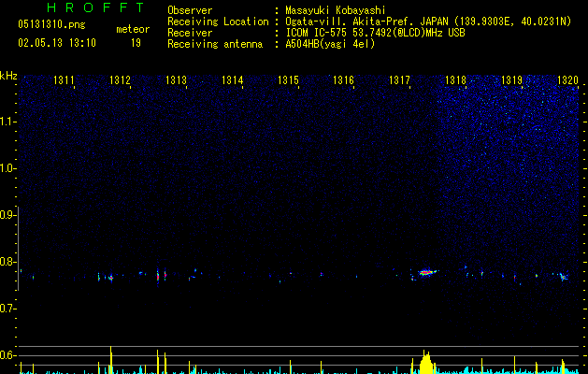The image size is (588, 374).
Task: Click the 0.7 kHz axis label
Action: pos(7,309)
